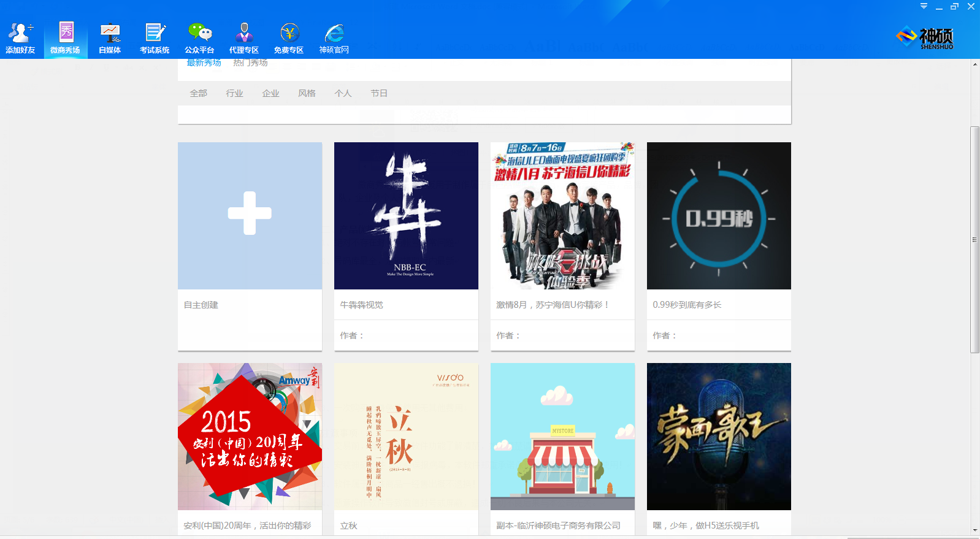Open the 添加好友 add friend icon
This screenshot has height=539, width=980.
pyautogui.click(x=20, y=38)
